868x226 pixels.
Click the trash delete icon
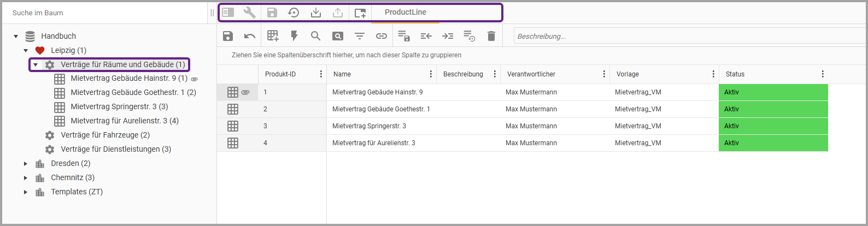tap(491, 36)
